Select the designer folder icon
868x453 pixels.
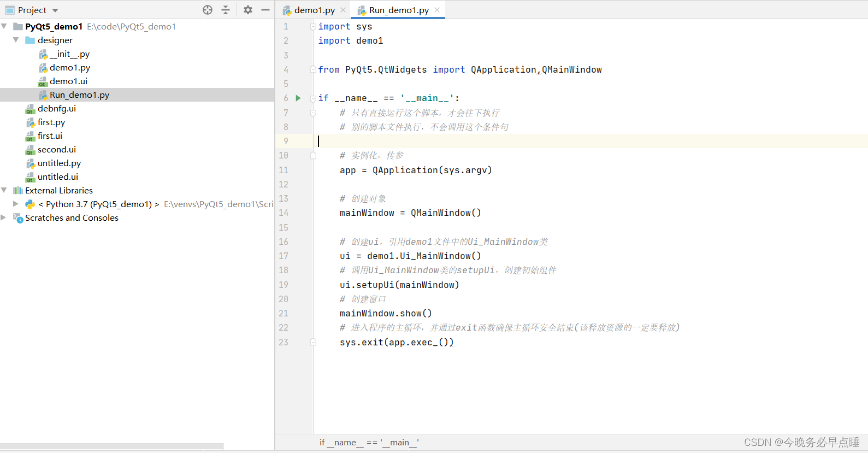(30, 40)
